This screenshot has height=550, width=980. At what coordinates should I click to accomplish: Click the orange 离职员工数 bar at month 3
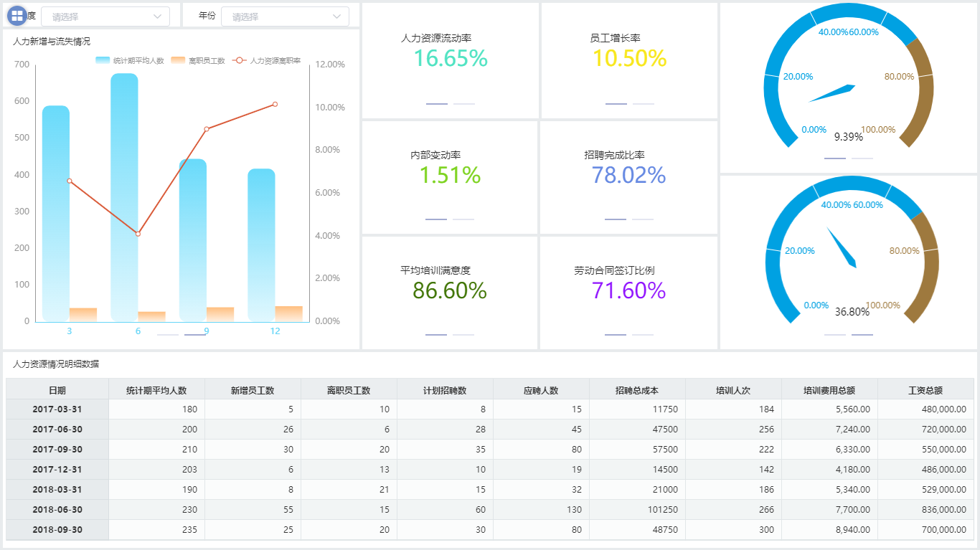[83, 314]
